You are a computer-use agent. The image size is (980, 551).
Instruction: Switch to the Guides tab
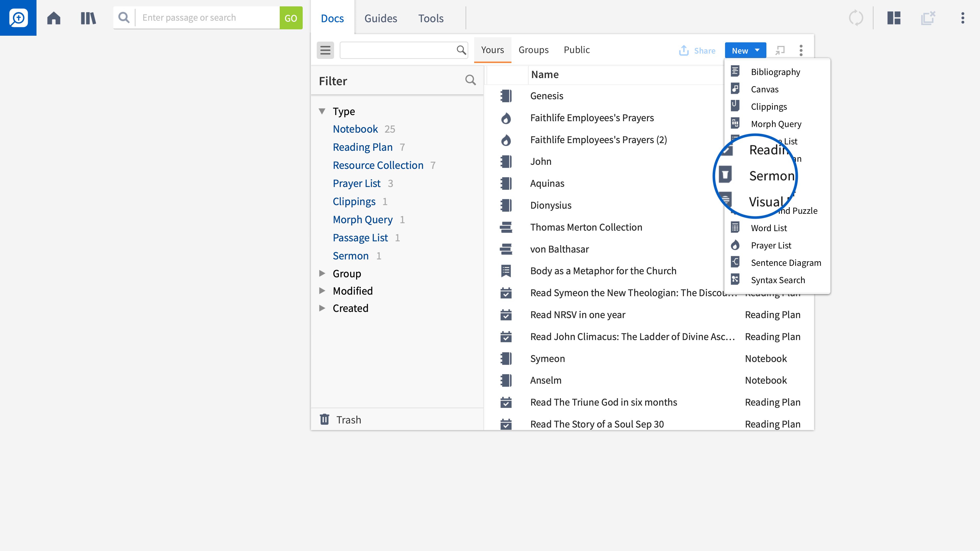381,18
